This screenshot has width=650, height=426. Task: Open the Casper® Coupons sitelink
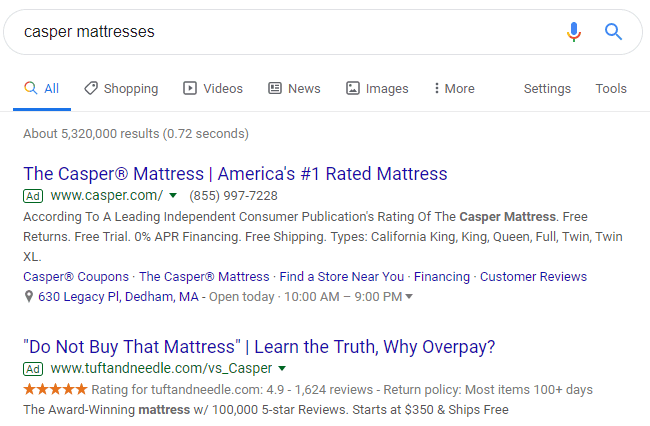pyautogui.click(x=76, y=277)
